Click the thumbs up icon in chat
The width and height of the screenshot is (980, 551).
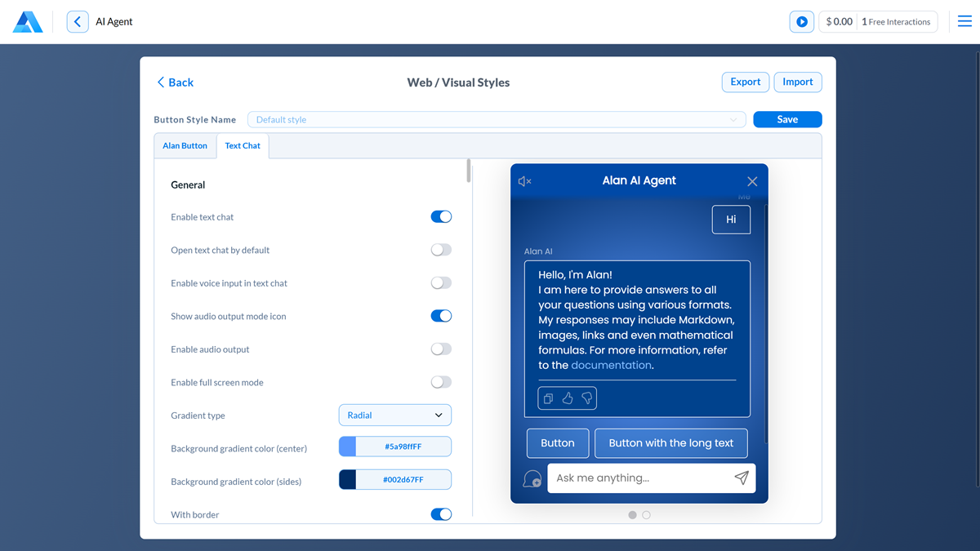click(x=568, y=398)
